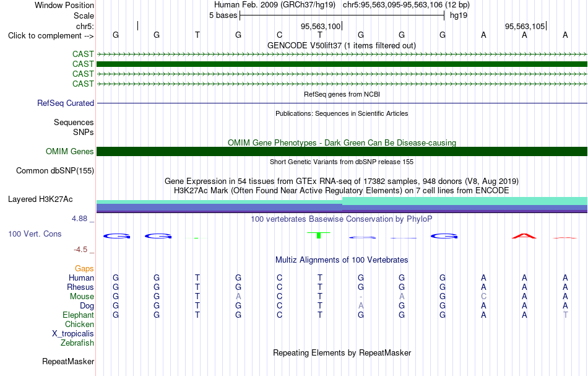Open the 'H3K27Ac Mark' ENCODE track title

tap(342, 191)
